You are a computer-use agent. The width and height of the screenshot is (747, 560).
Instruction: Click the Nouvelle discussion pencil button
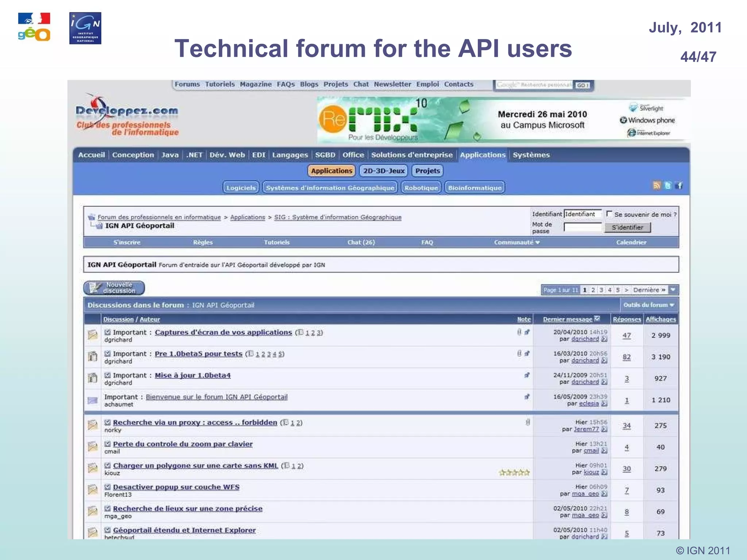pyautogui.click(x=114, y=288)
